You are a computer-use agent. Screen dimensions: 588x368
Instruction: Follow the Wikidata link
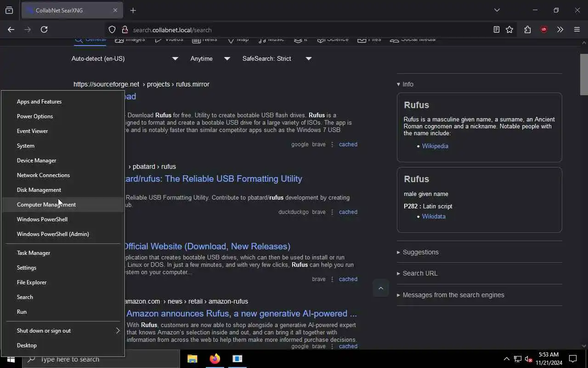[x=434, y=216]
